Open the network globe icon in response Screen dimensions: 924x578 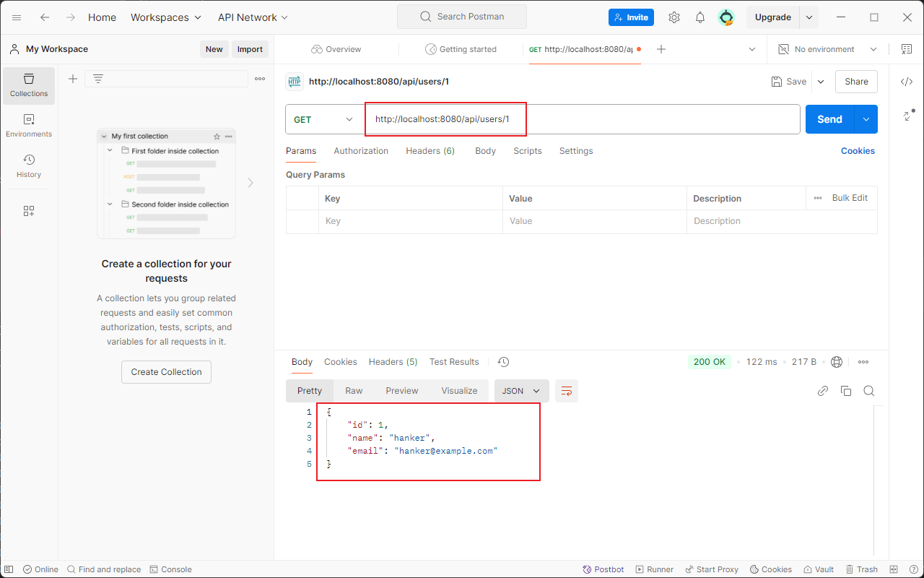point(837,362)
